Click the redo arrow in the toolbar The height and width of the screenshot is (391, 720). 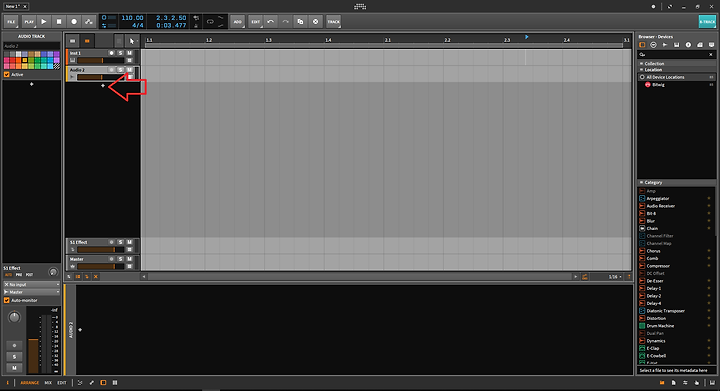[x=285, y=22]
